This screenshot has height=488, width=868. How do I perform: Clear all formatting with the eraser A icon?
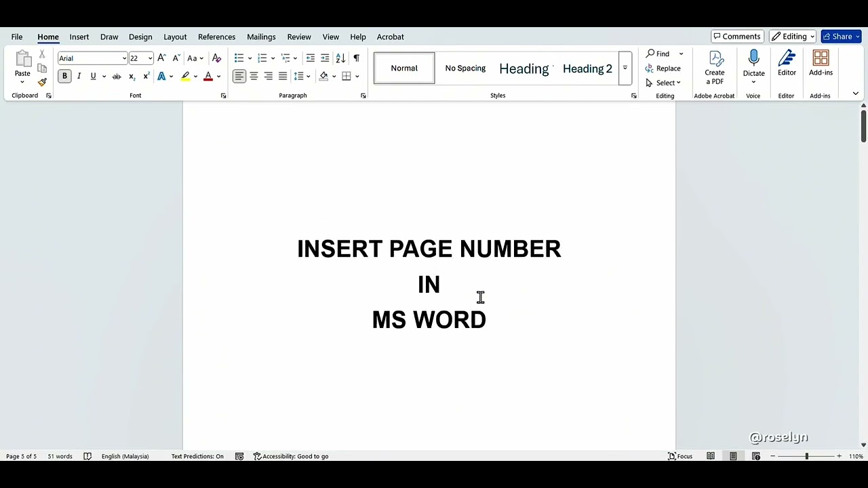click(216, 58)
